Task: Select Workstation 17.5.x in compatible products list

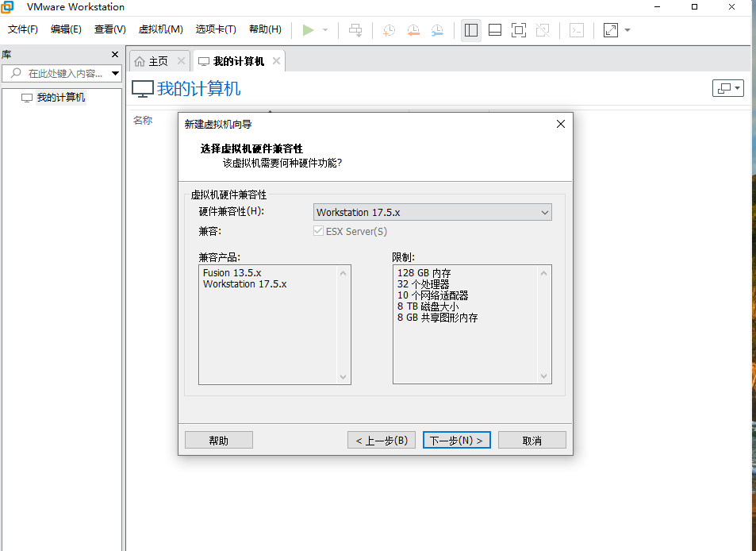Action: (244, 284)
